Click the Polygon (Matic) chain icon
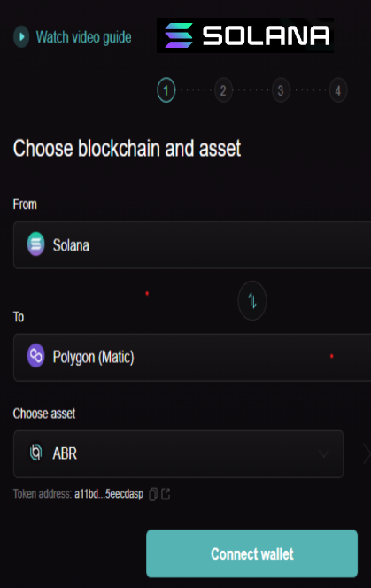Image resolution: width=371 pixels, height=588 pixels. point(36,355)
